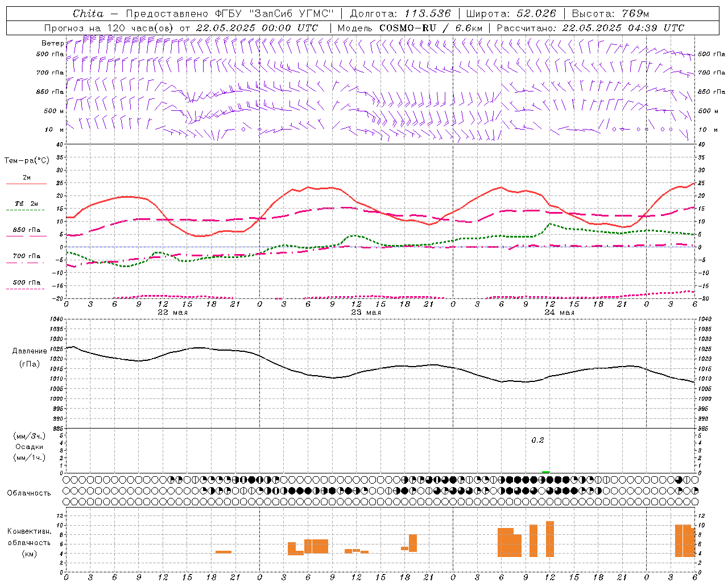
Task: Click the "(мм/3ч.)" precipitation unit label
Action: (30, 436)
